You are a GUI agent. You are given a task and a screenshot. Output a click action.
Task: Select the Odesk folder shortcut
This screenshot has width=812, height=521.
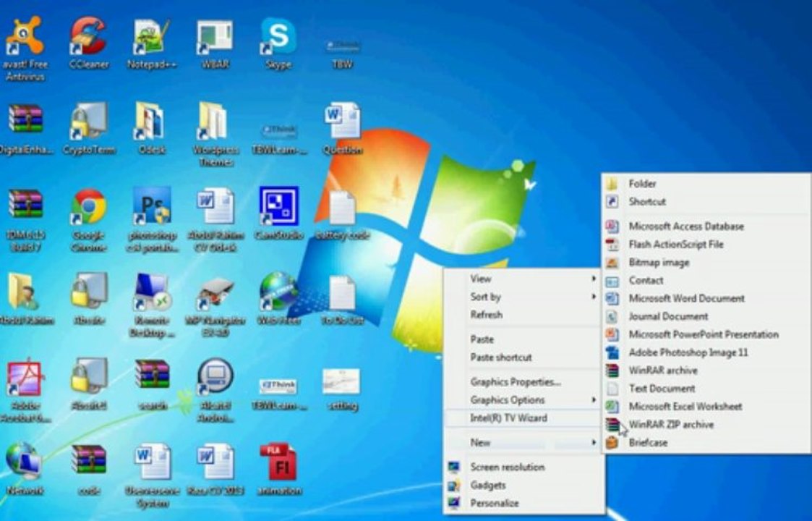(152, 129)
